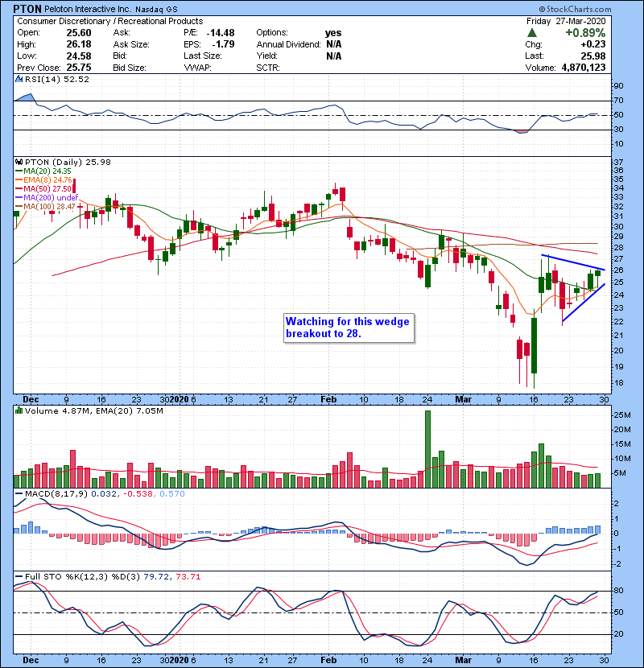This screenshot has width=644, height=668.
Task: Click the 25M label on the volume axis
Action: [621, 415]
